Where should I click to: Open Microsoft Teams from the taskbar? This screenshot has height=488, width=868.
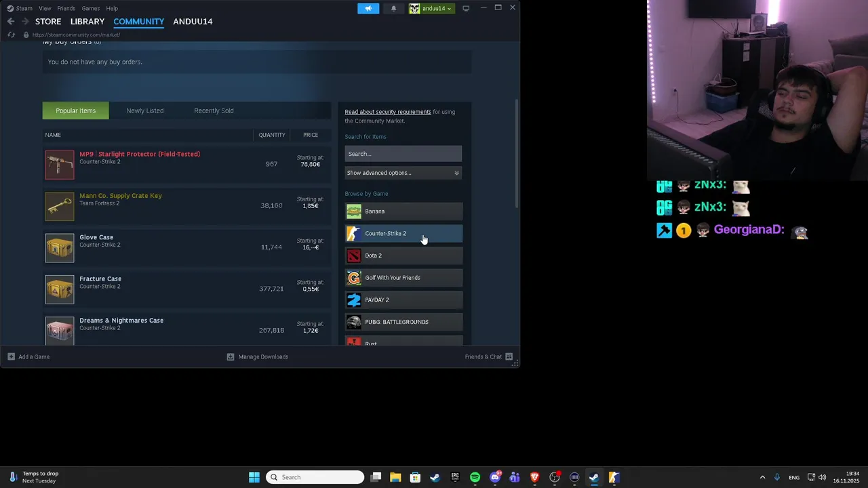tap(515, 477)
